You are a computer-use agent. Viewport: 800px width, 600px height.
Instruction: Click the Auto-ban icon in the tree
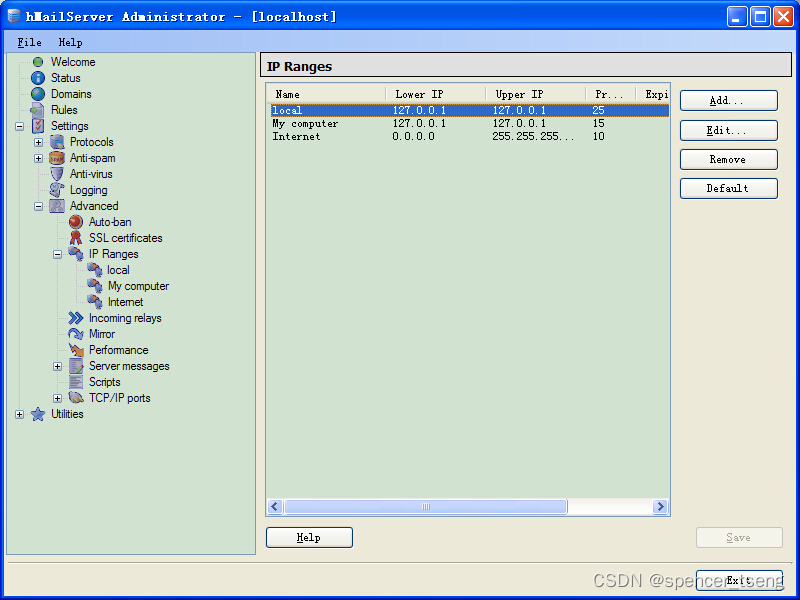pos(78,221)
